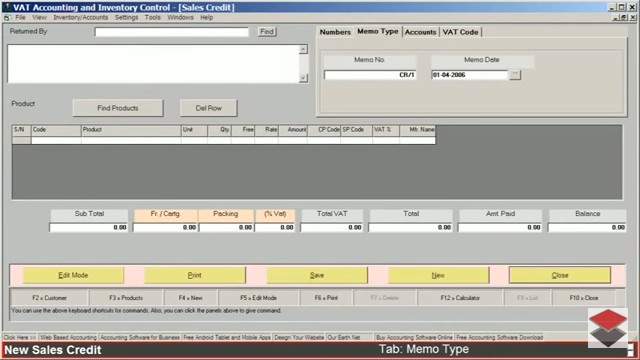Click the Total VAT value field
The image size is (640, 360).
point(332,227)
